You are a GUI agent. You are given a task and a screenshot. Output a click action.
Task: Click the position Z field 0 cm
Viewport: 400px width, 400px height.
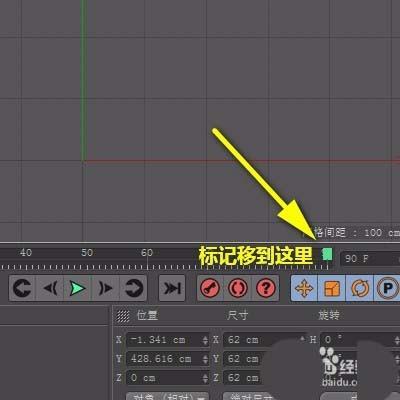[168, 378]
